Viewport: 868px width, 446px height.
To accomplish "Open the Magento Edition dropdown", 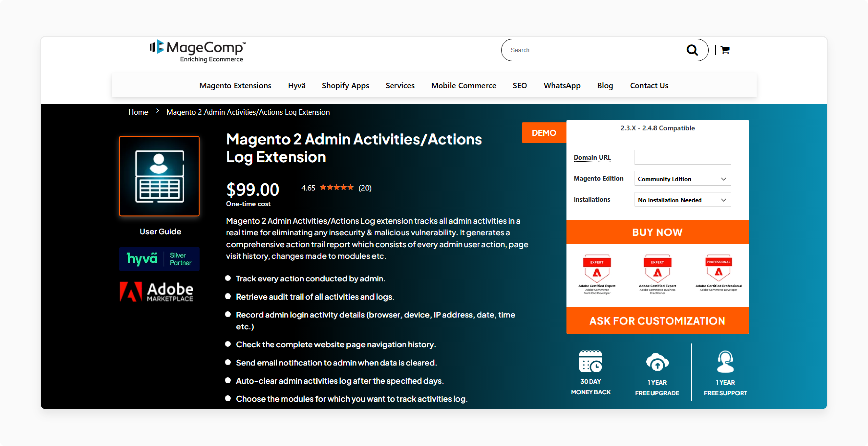I will [682, 179].
